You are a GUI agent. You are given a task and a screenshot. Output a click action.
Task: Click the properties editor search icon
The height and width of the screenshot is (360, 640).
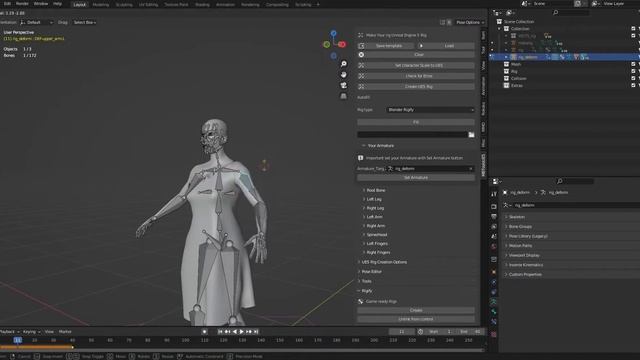point(560,181)
